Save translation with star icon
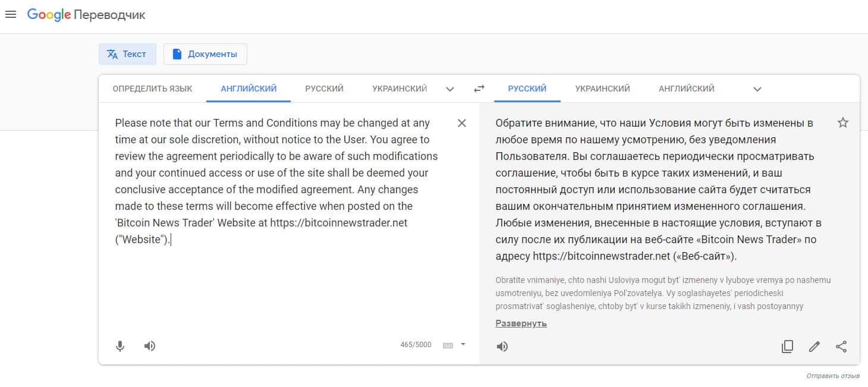Viewport: 868px width, 387px height. (842, 123)
